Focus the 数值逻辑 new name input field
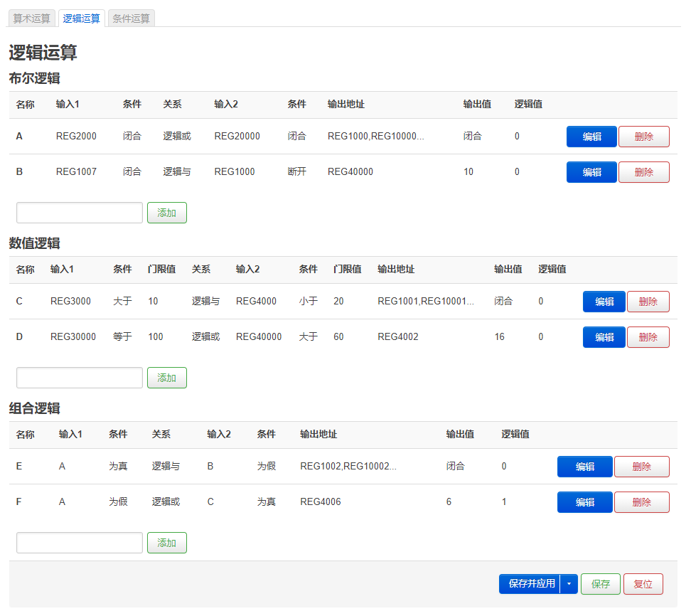Viewport: 691px width, 616px height. pyautogui.click(x=80, y=378)
